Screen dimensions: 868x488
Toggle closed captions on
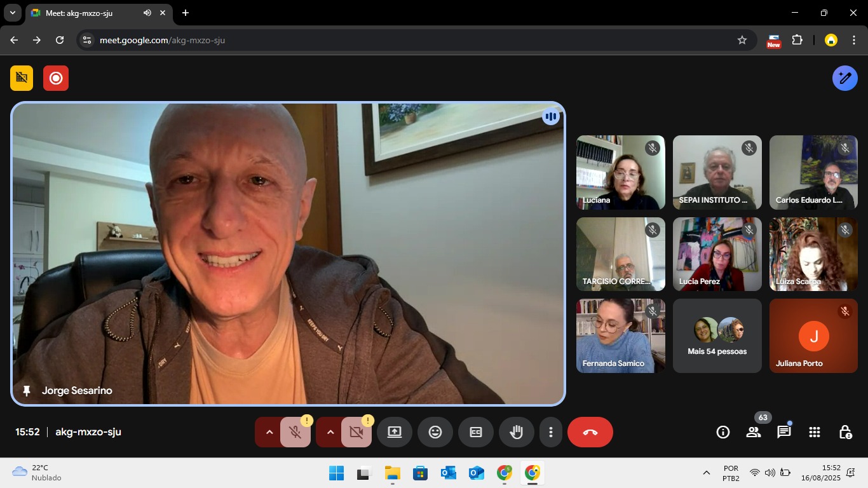[475, 432]
